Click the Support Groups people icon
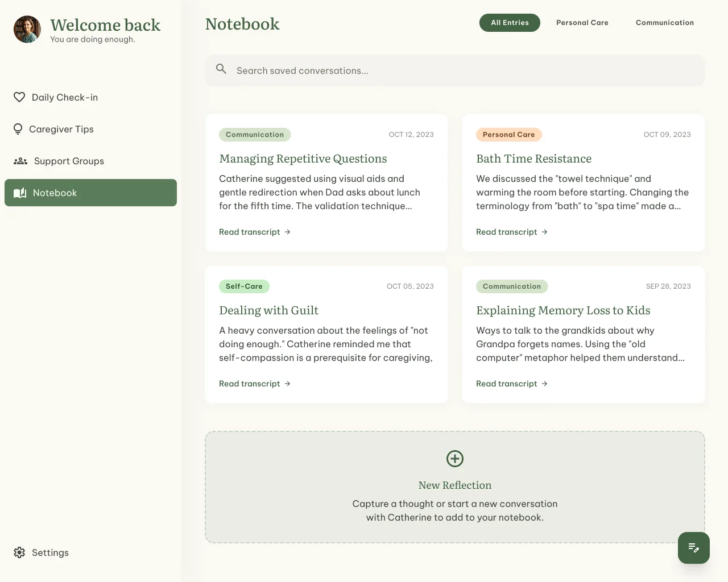Screen dimensions: 728x582 click(x=20, y=161)
